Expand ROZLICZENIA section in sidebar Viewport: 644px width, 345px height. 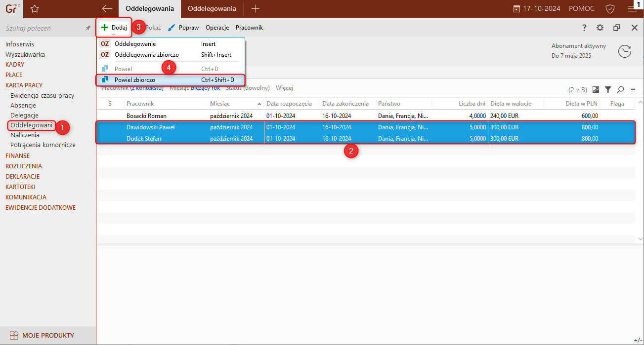24,166
